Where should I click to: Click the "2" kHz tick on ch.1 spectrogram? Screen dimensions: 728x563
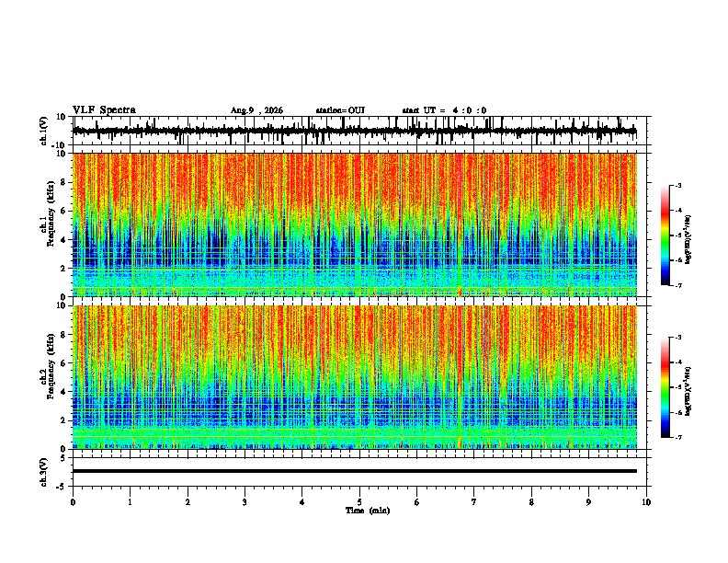point(64,269)
